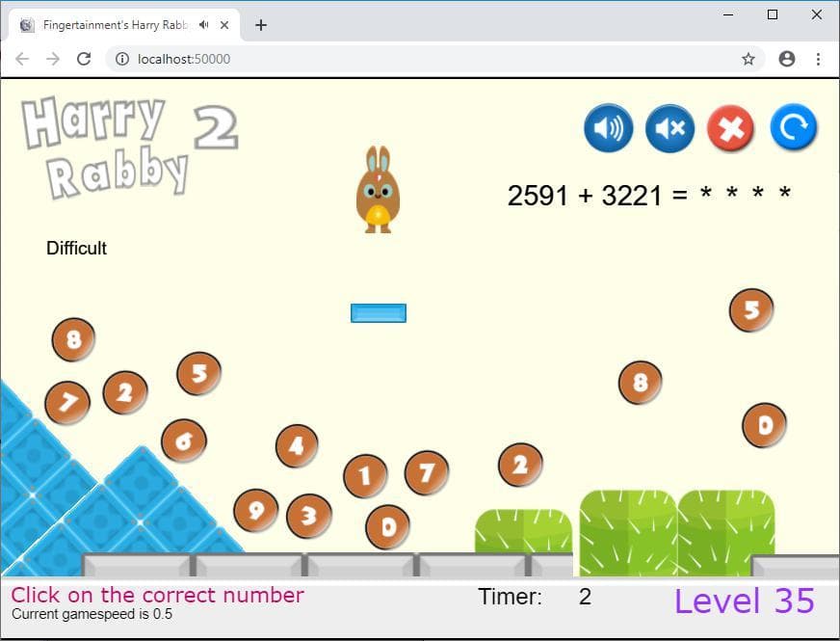
Task: Choose the number 4 ball
Action: point(297,446)
